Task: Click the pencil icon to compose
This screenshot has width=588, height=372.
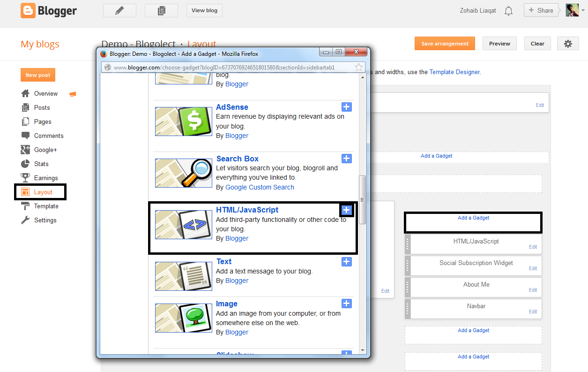Action: pyautogui.click(x=119, y=10)
